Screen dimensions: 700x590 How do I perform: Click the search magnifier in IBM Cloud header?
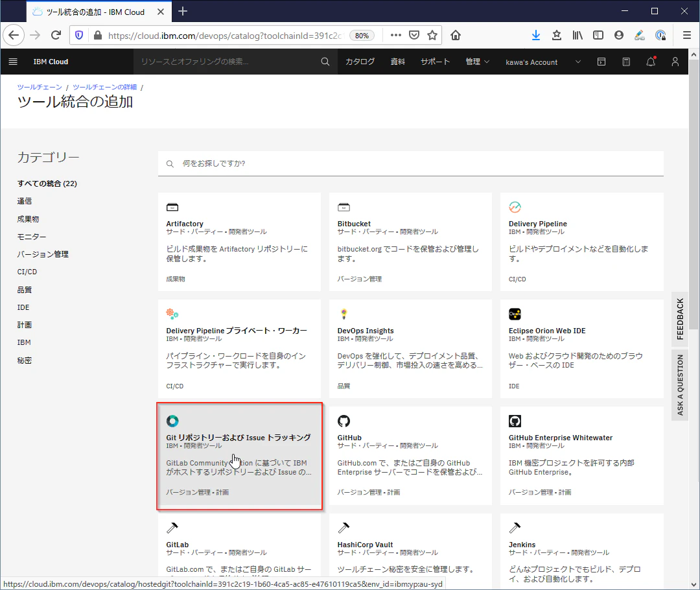point(325,62)
